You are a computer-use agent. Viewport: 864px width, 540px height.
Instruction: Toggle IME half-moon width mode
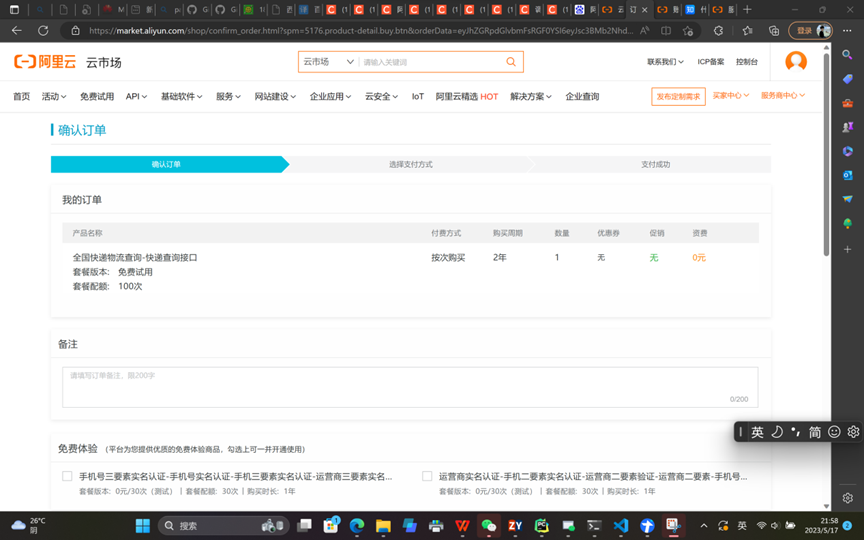(x=777, y=432)
